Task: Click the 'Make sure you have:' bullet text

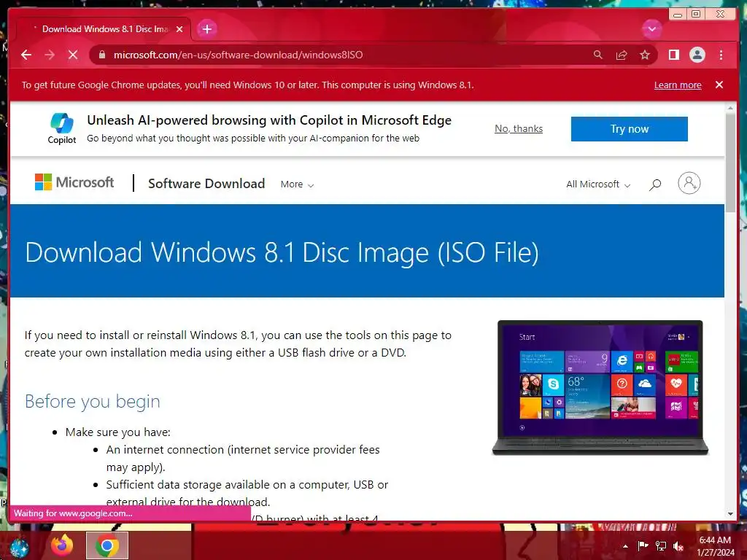Action: pos(117,432)
